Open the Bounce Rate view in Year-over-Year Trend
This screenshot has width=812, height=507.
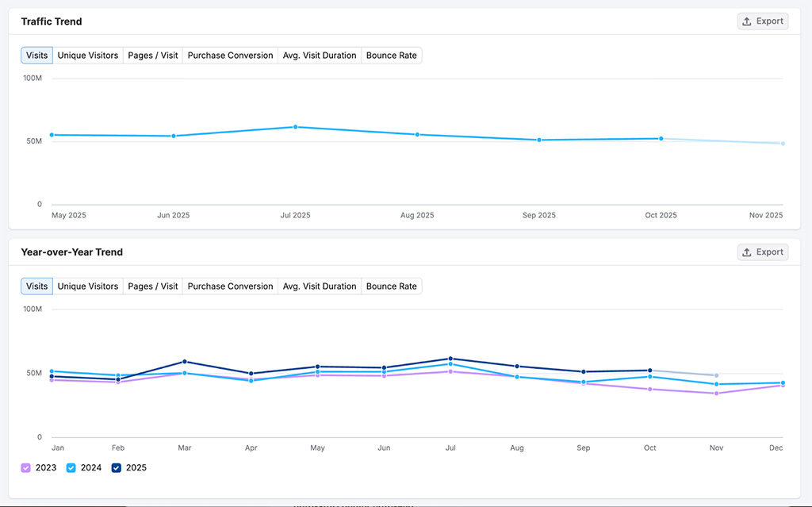click(391, 286)
